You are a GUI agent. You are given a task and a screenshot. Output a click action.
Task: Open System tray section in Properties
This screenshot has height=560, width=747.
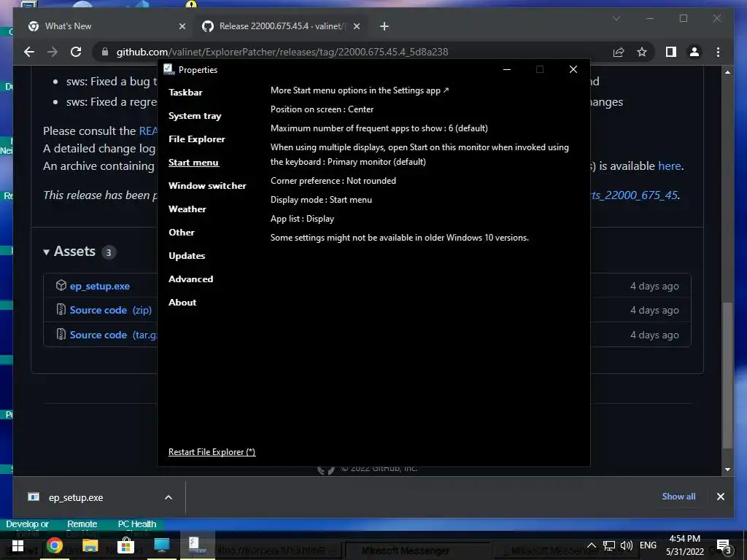pyautogui.click(x=195, y=116)
